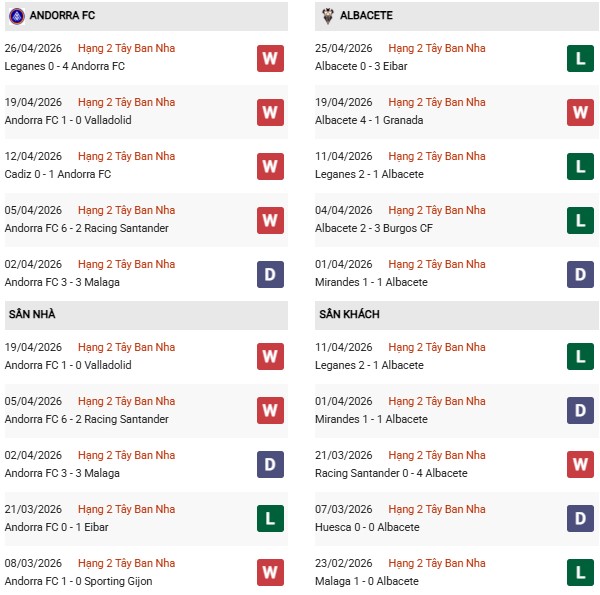Click the Albacete club crest
600x595 pixels.
[327, 16]
